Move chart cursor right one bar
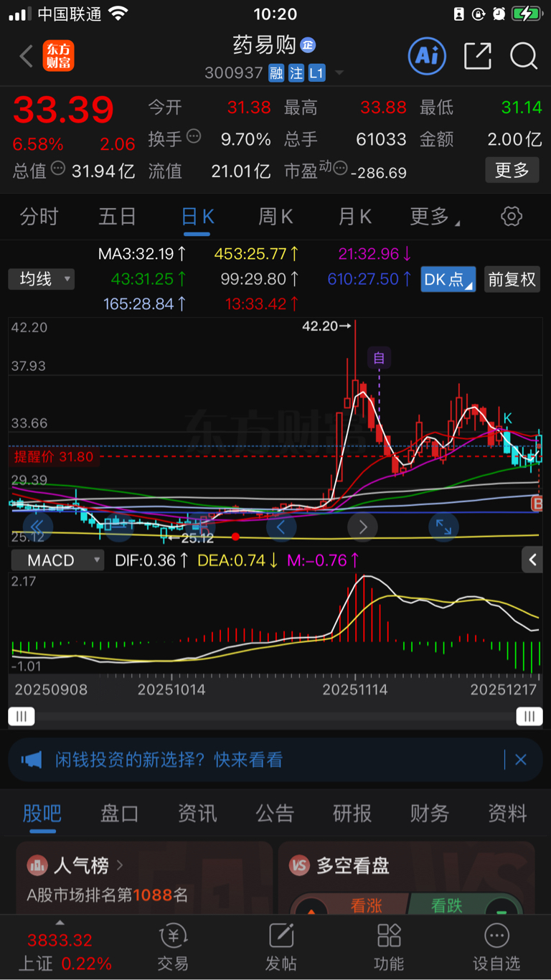 tap(362, 527)
